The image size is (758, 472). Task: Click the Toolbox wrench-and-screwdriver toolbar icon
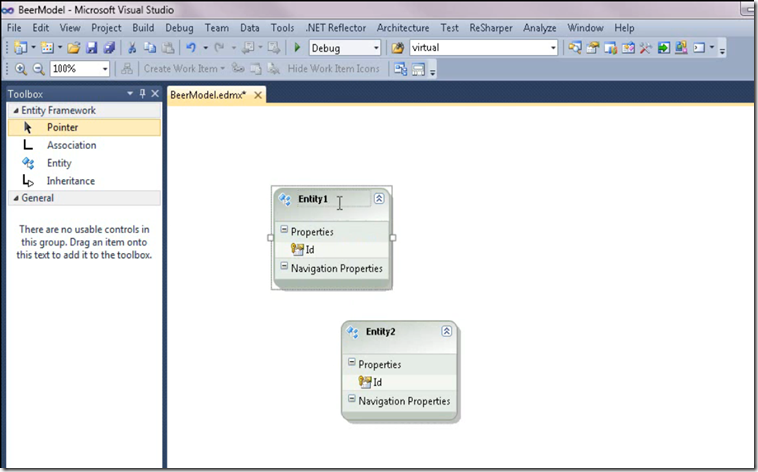point(645,48)
